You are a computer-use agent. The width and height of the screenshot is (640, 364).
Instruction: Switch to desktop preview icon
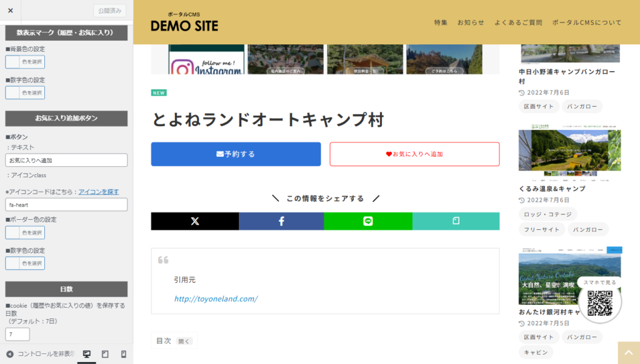coord(86,354)
